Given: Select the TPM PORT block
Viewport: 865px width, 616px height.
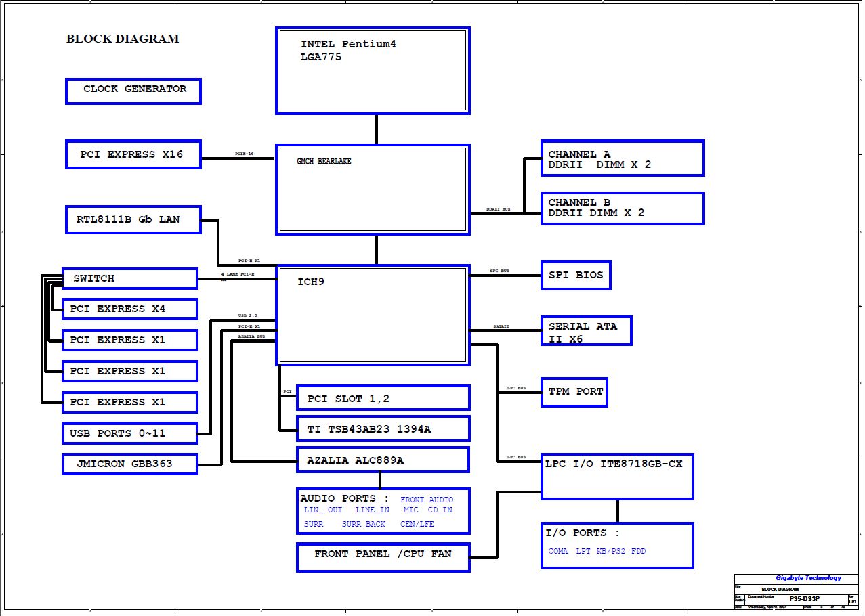Looking at the screenshot, I should coord(574,392).
